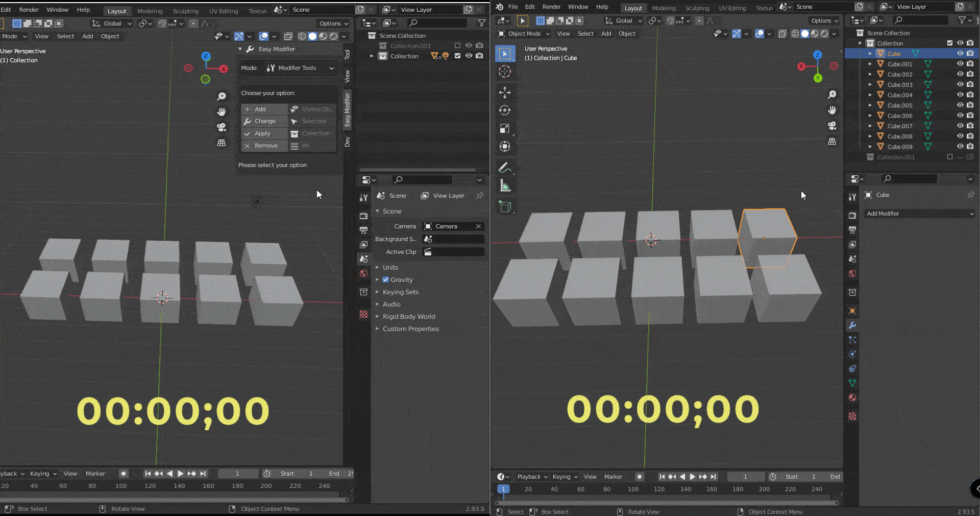Select the Rotate tool in right toolbar

pos(505,110)
